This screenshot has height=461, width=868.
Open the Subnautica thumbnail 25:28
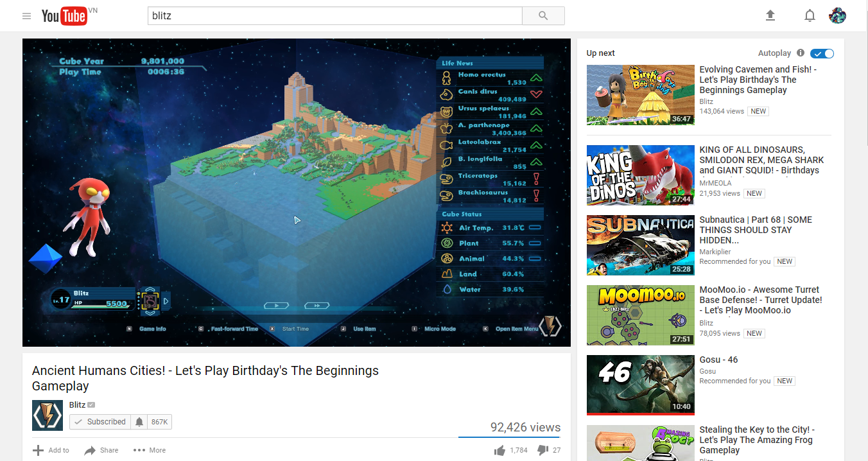(x=641, y=245)
